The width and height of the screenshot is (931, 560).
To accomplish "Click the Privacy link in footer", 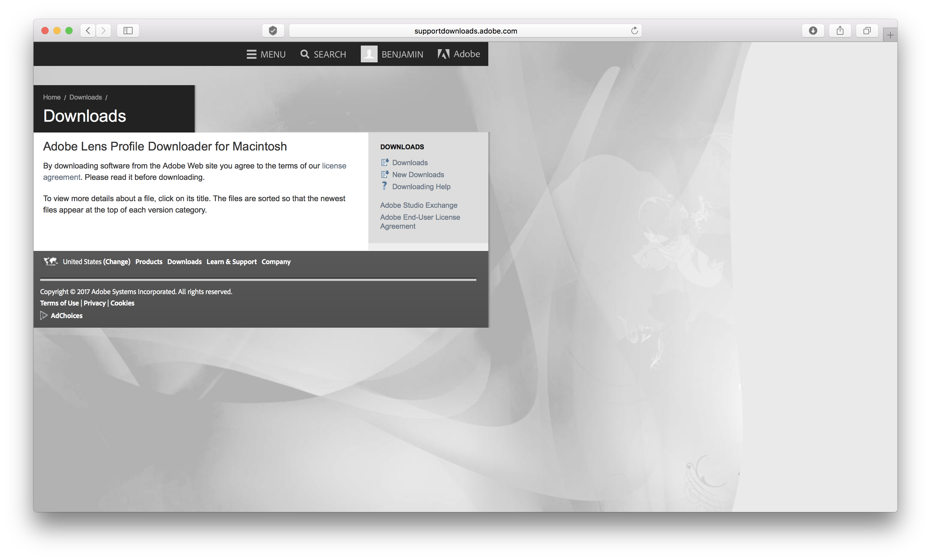I will click(94, 303).
